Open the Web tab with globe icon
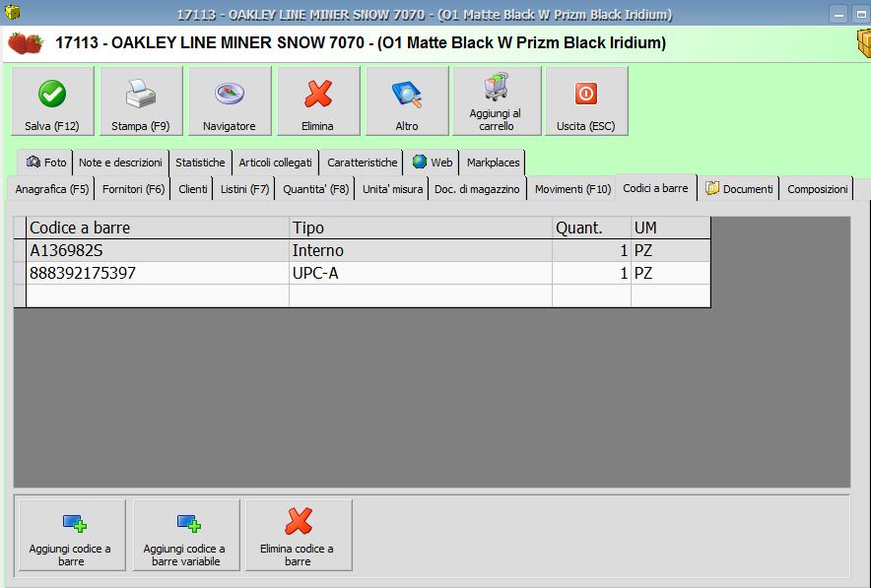 coord(433,163)
